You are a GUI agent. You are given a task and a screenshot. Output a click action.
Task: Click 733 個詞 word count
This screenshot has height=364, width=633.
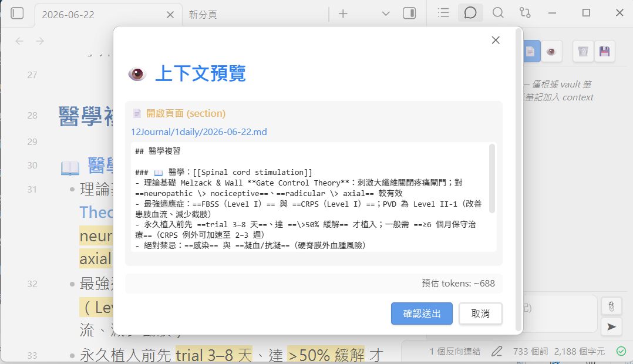pos(530,352)
